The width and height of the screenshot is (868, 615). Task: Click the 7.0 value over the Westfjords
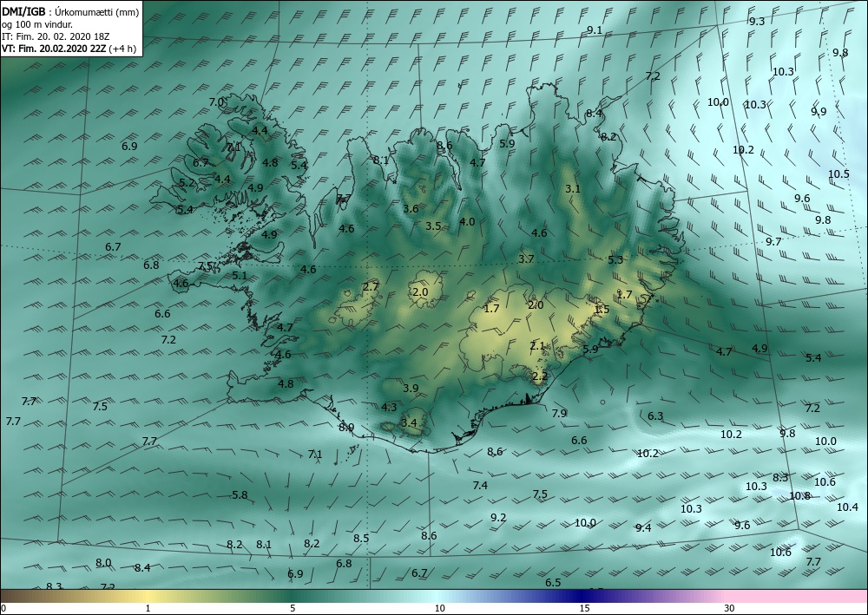(216, 102)
